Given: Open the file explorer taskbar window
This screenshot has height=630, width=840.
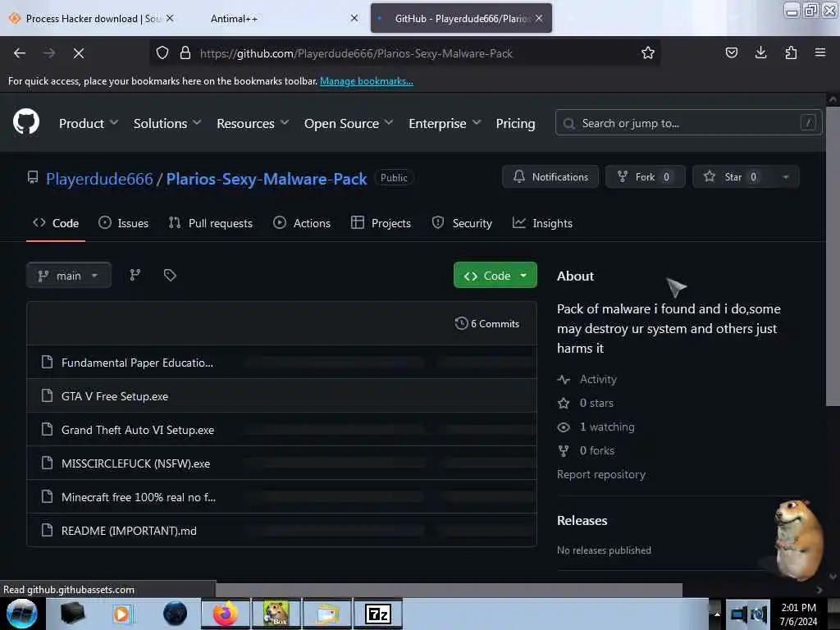Looking at the screenshot, I should pos(326,614).
